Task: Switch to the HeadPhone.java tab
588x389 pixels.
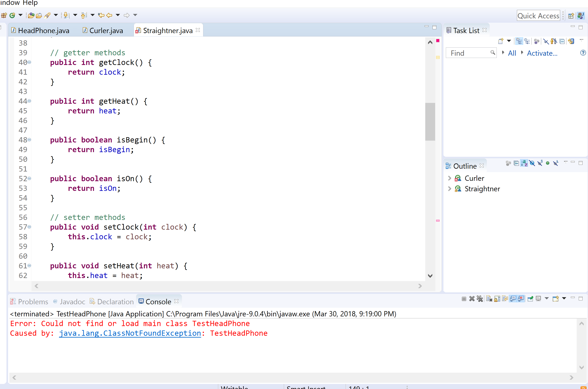Action: click(x=43, y=30)
